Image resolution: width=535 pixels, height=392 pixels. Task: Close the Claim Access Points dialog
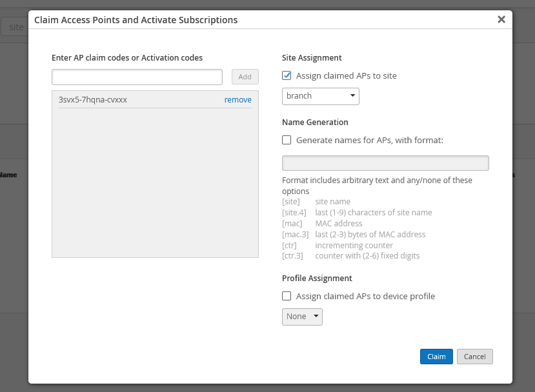501,19
